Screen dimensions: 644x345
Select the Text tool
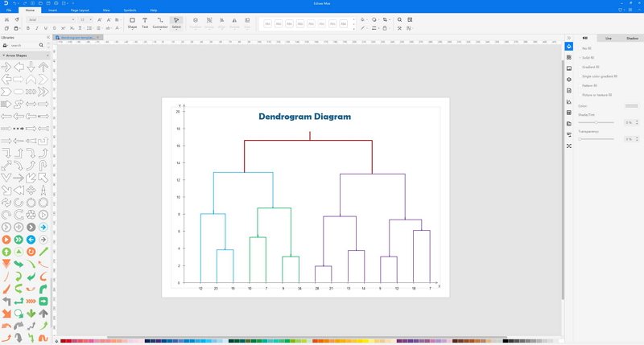(145, 23)
